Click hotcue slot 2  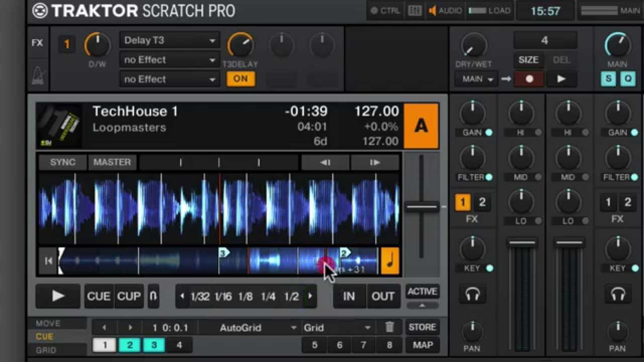[x=130, y=345]
